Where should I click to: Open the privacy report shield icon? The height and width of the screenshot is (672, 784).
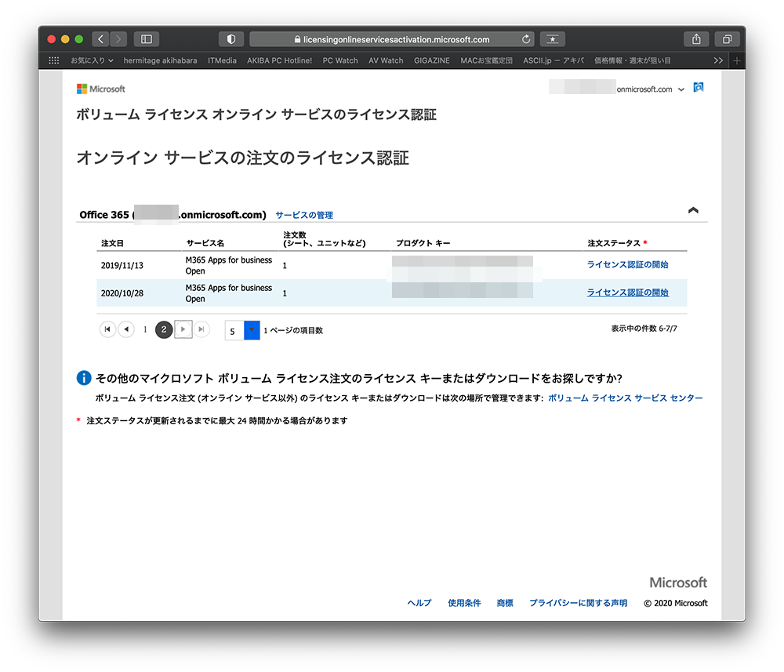click(231, 39)
